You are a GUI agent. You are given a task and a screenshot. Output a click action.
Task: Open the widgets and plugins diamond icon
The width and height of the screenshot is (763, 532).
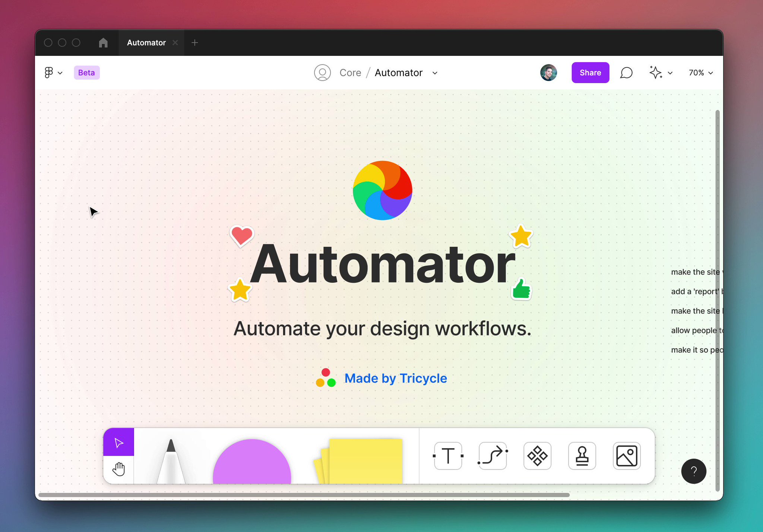(x=537, y=456)
